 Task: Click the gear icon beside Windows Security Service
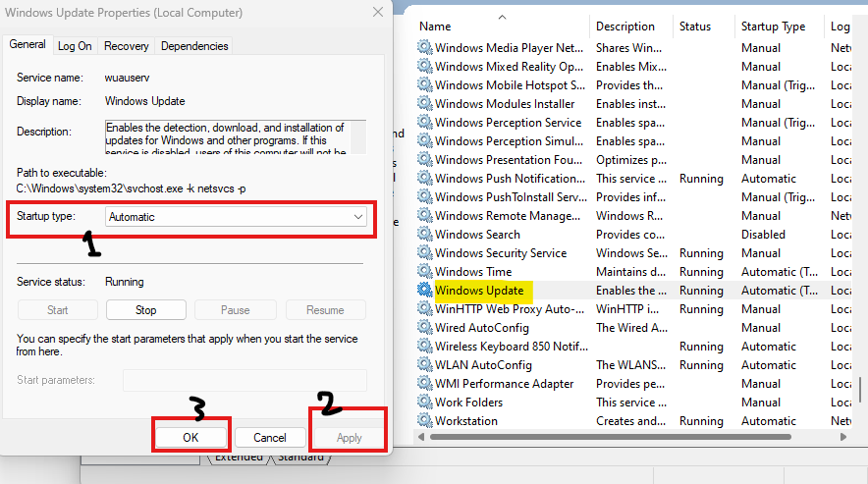pyautogui.click(x=424, y=252)
